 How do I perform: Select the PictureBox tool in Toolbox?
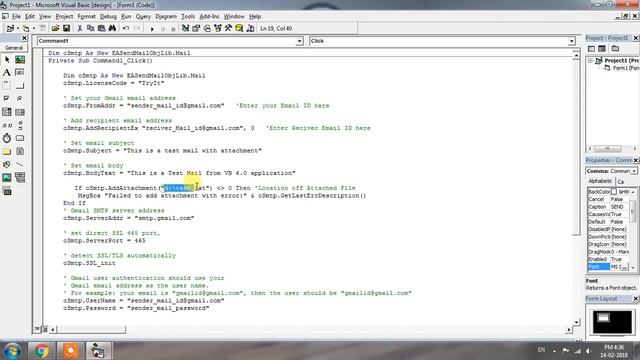(x=20, y=60)
